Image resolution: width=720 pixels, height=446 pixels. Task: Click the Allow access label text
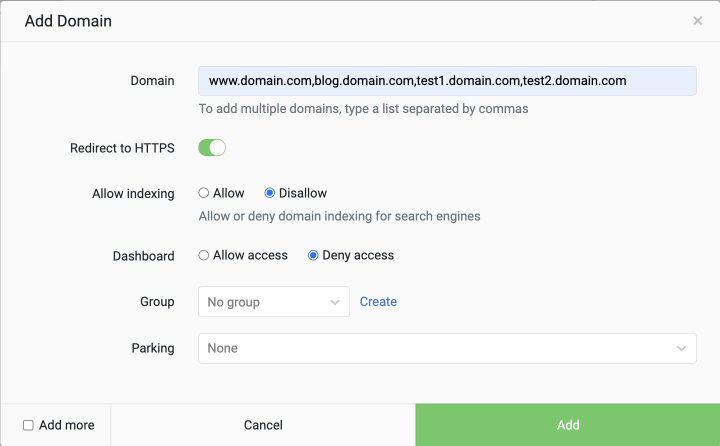(x=250, y=255)
